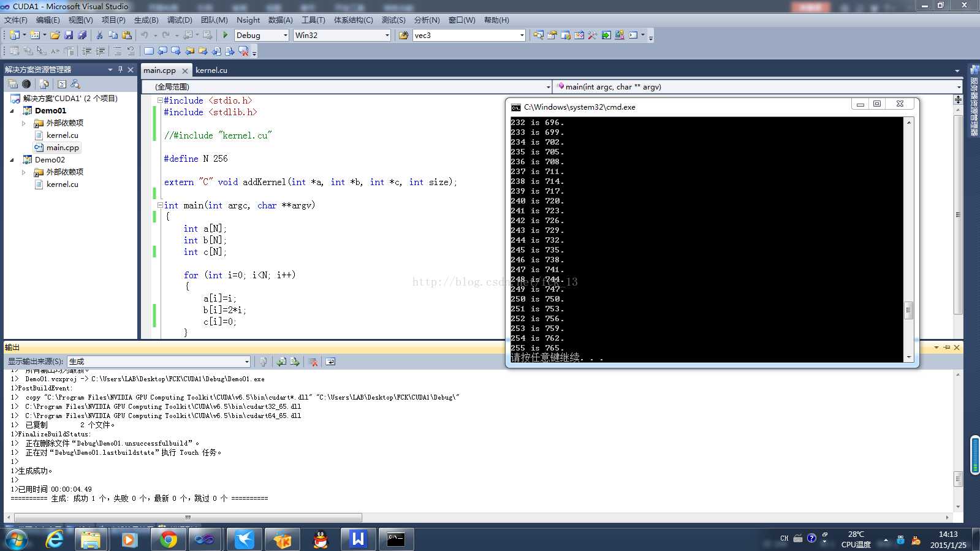Click Show All Files icon in Solution Explorer
The image size is (980, 551).
(44, 84)
